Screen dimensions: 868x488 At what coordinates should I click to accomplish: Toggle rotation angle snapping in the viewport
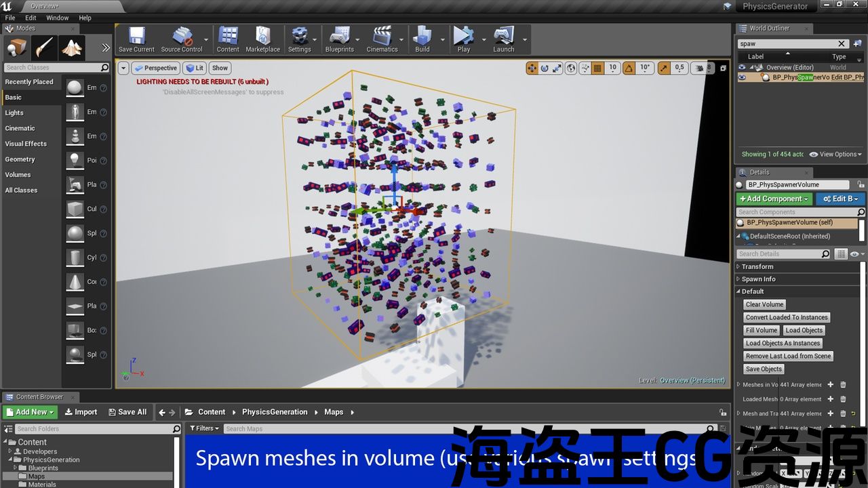point(629,68)
